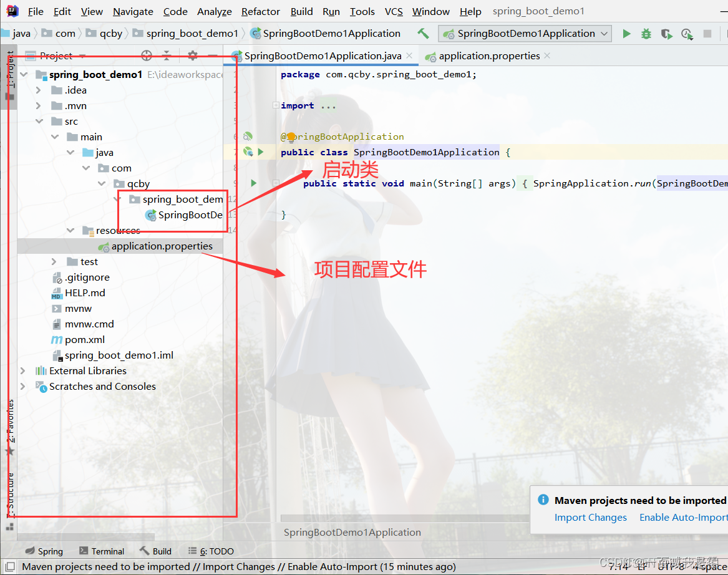Select SpringBootDe class file in tree
This screenshot has width=728, height=575.
(x=185, y=215)
